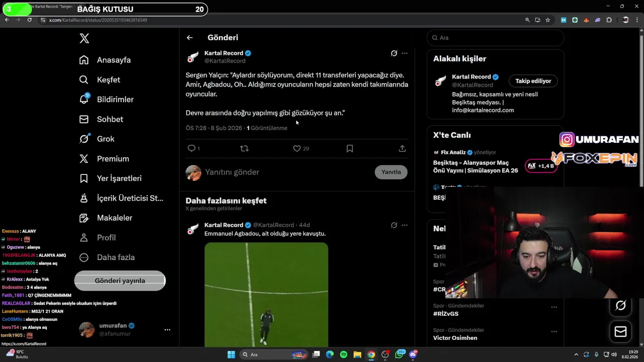Open more options on the main post
Screen dimensions: 644x362
pos(405,53)
